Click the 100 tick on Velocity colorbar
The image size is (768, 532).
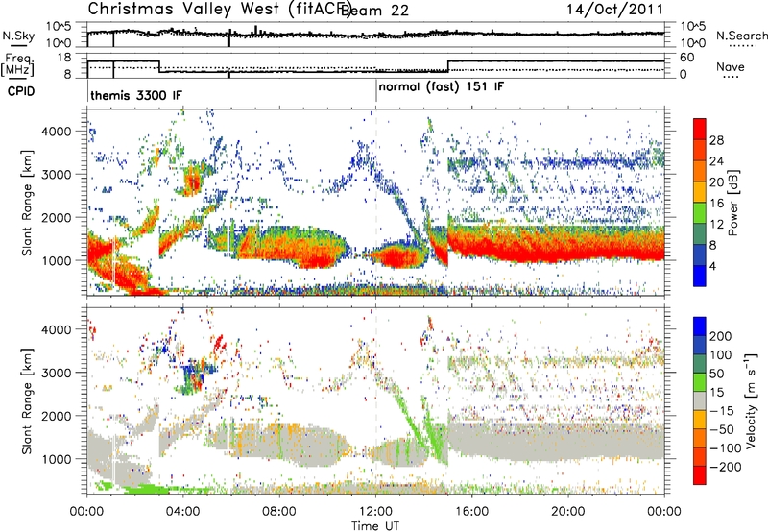[721, 355]
